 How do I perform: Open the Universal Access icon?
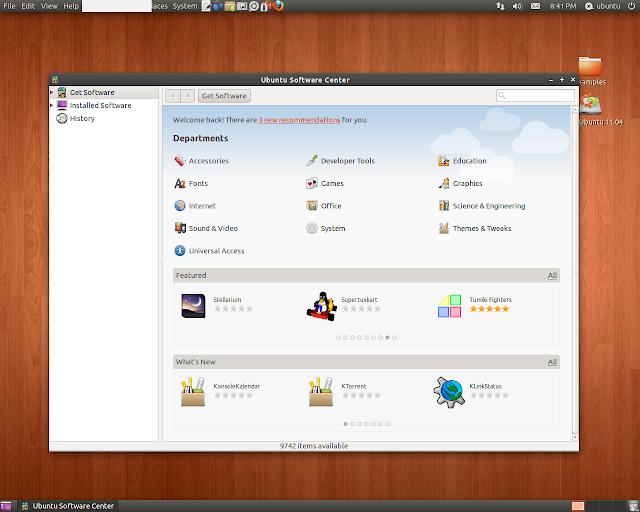[x=180, y=251]
